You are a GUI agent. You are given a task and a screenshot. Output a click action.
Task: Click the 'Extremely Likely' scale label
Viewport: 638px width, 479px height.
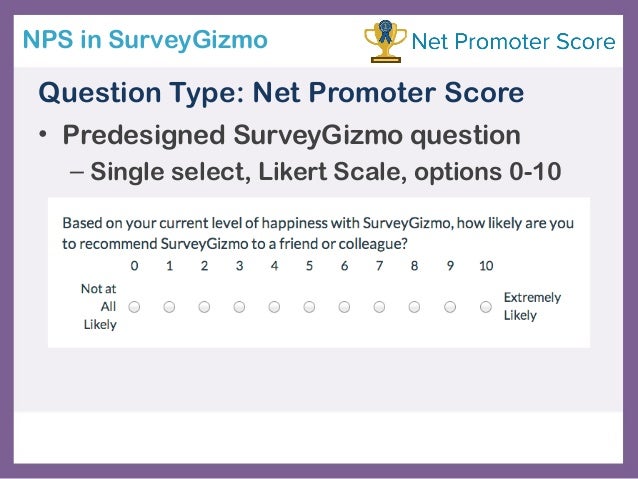coord(532,306)
